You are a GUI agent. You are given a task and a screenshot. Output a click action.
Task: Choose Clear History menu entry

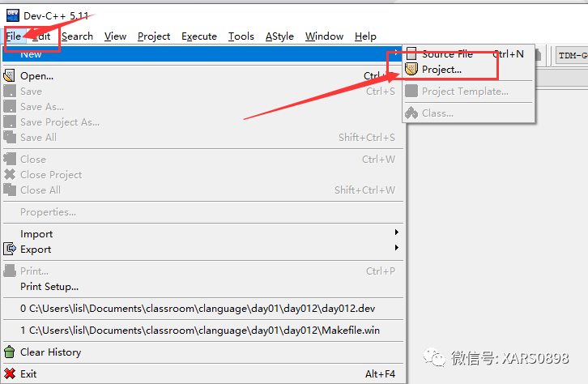point(202,352)
